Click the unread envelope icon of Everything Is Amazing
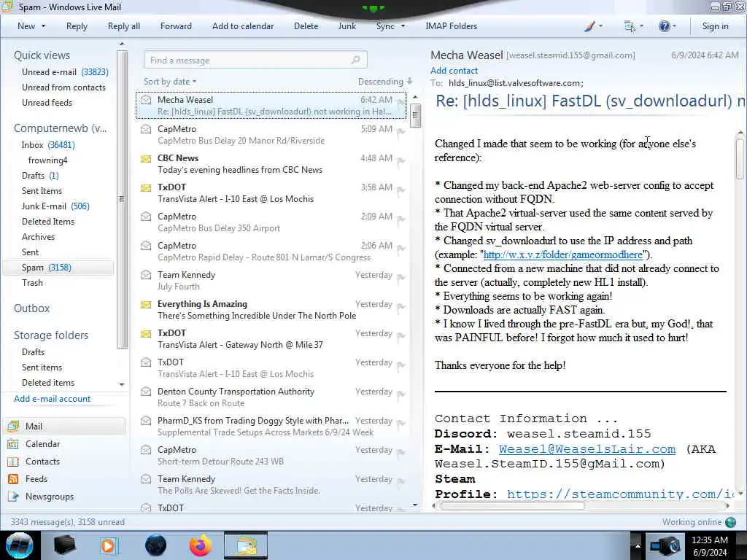The width and height of the screenshot is (747, 560). pos(146,304)
